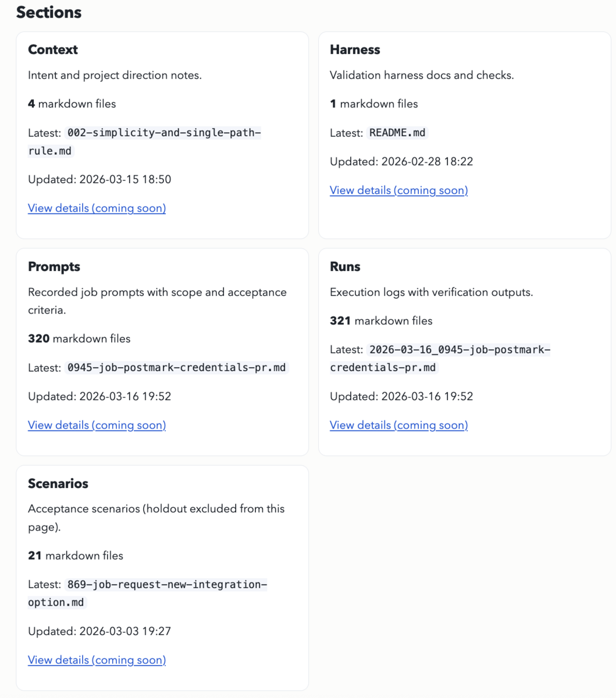Open View details in the Prompts card

97,425
